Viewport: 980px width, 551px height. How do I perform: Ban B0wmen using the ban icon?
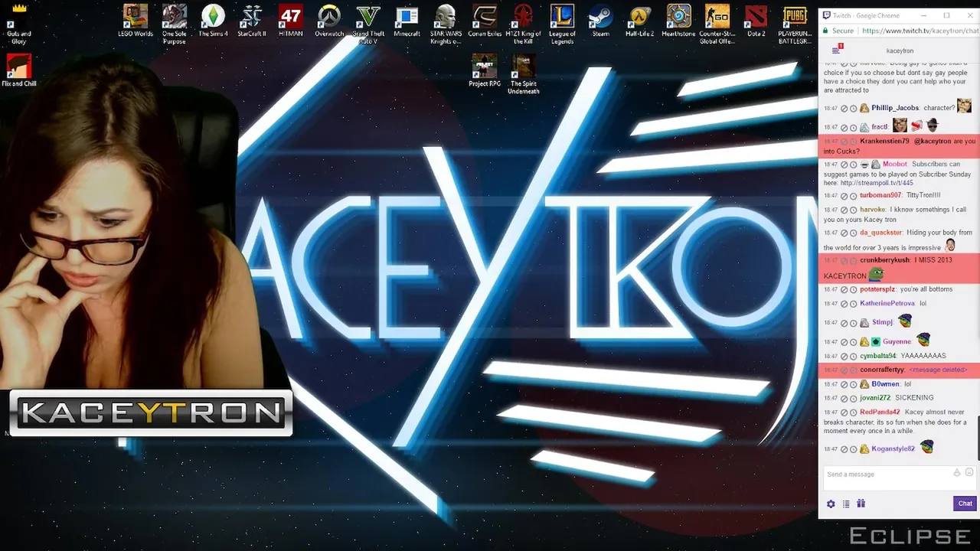click(844, 384)
